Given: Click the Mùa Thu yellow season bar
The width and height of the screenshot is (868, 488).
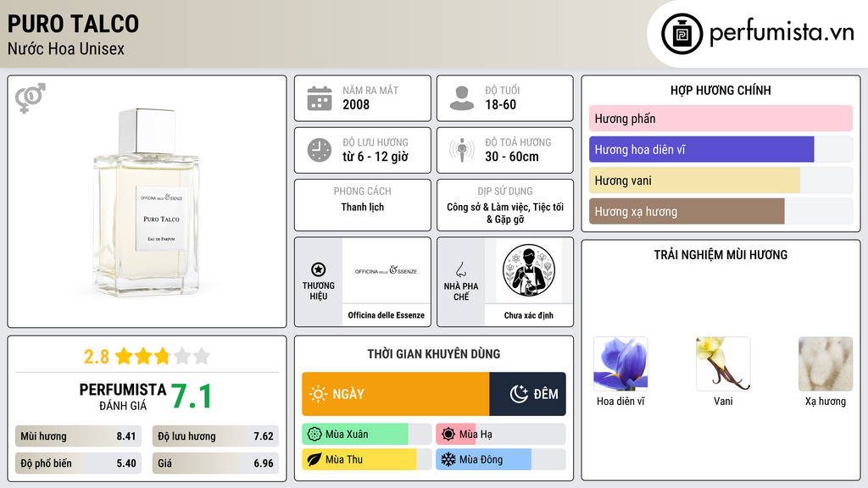Looking at the screenshot, I should tap(359, 459).
